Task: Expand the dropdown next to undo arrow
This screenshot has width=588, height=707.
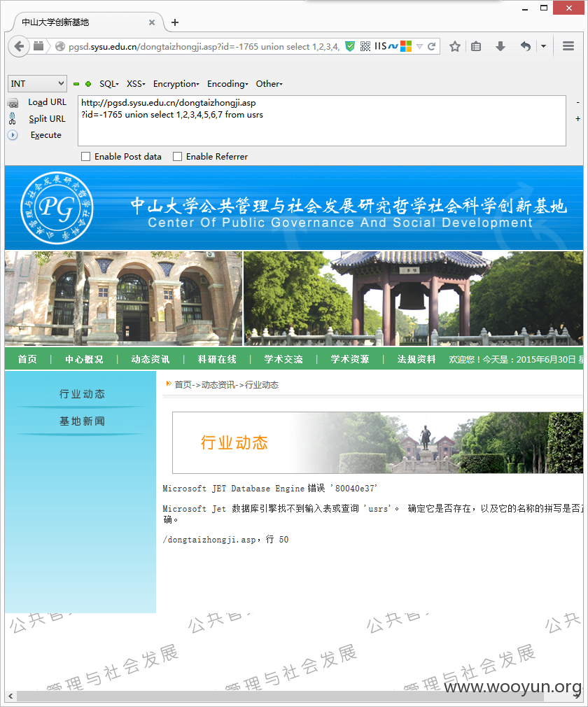Action: [x=544, y=46]
